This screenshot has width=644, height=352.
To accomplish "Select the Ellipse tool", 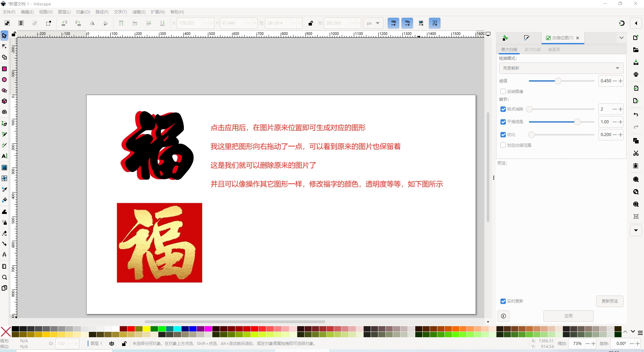I will coord(4,80).
